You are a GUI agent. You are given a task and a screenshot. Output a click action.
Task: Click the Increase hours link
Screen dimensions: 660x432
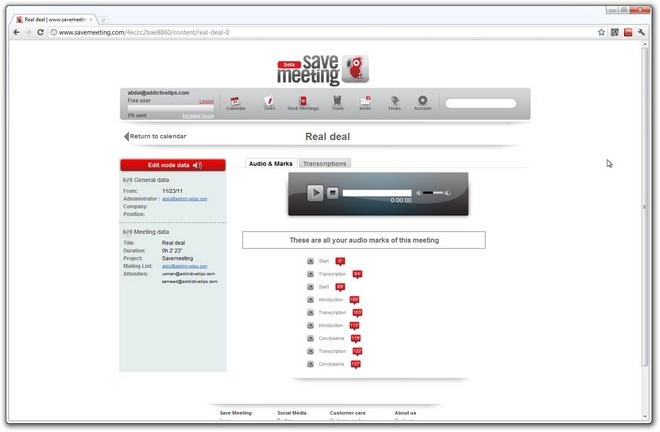[198, 116]
